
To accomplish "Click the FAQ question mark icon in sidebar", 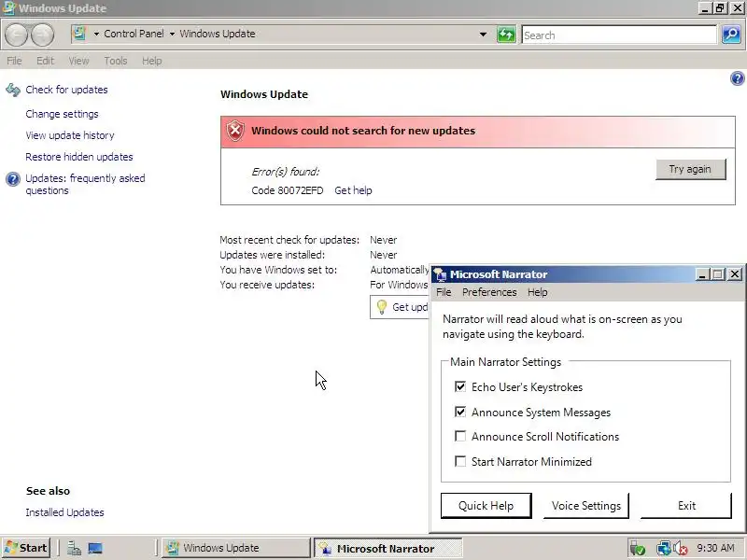I will [x=13, y=179].
